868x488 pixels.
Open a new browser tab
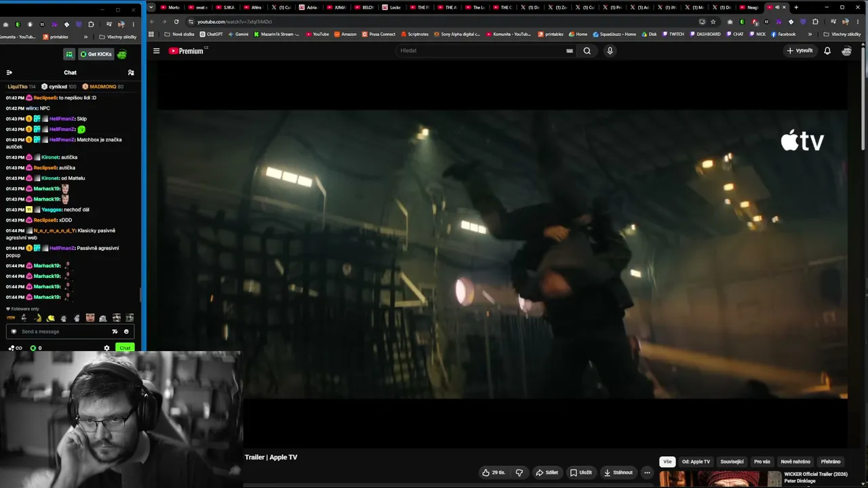pyautogui.click(x=796, y=7)
